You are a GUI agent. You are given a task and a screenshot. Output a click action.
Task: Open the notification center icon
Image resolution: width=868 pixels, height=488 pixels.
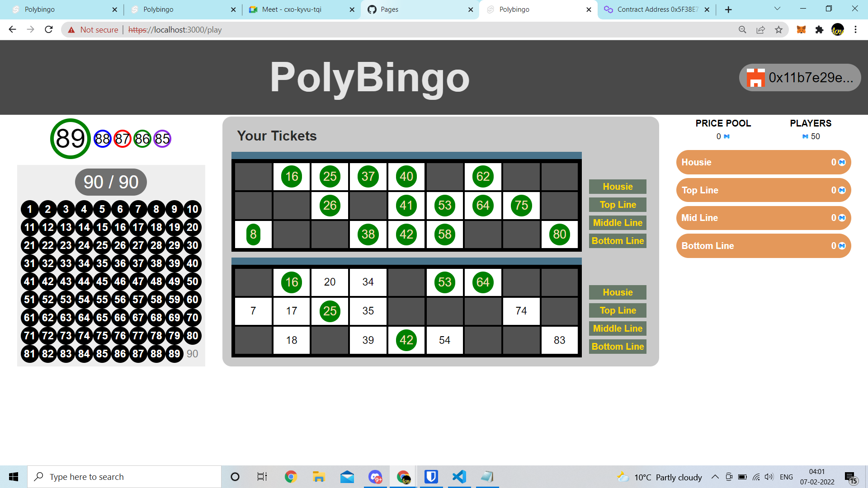(850, 477)
